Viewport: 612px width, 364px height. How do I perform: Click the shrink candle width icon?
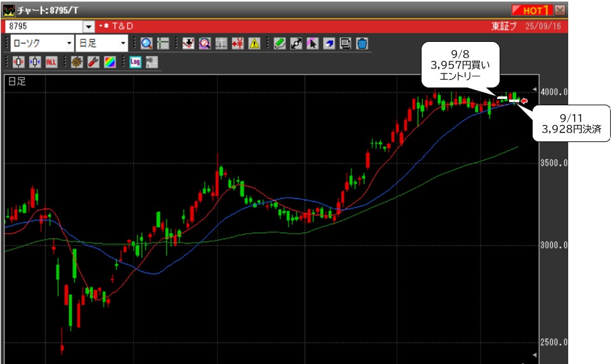[35, 62]
